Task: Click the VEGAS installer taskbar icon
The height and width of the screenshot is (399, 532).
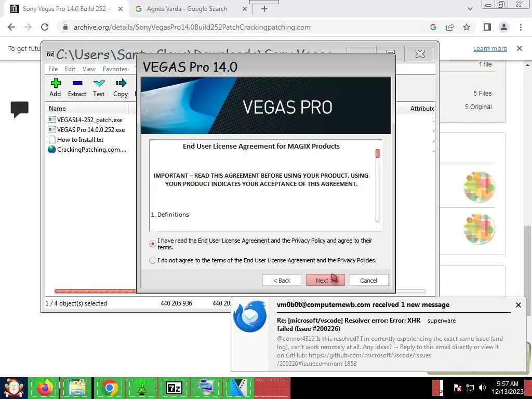Action: pyautogui.click(x=238, y=389)
